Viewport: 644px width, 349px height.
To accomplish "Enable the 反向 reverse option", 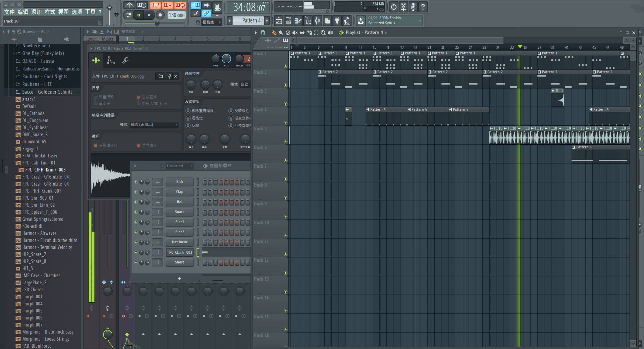I will click(x=188, y=126).
